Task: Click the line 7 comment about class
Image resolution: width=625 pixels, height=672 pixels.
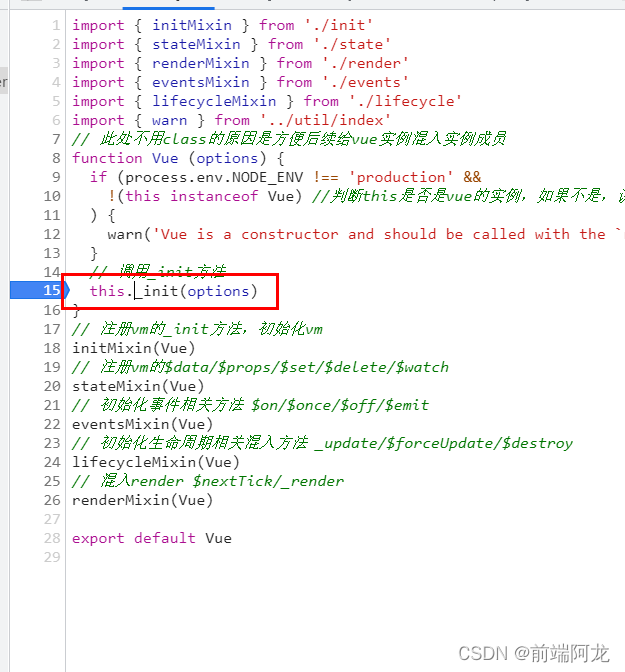Action: click(x=289, y=139)
